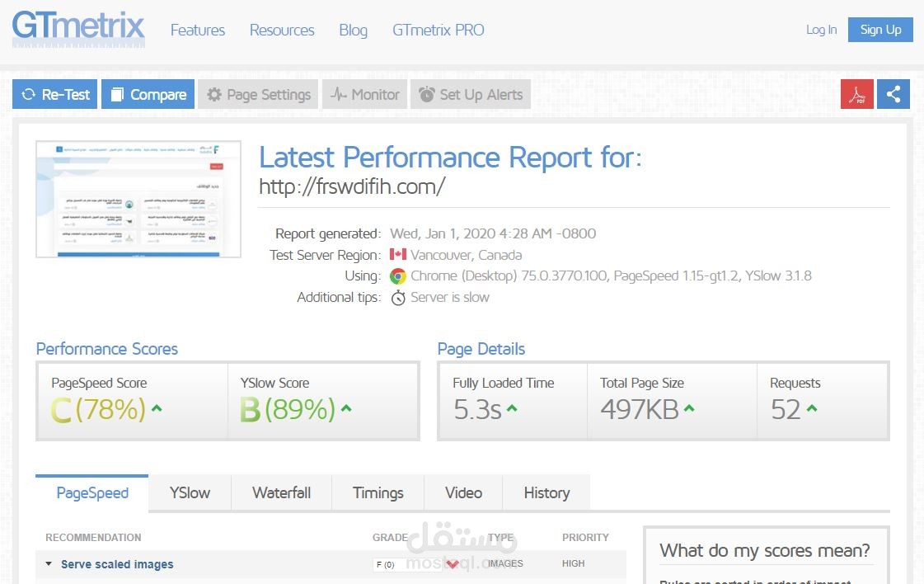Open the share report icon
This screenshot has width=924, height=584.
[x=894, y=94]
